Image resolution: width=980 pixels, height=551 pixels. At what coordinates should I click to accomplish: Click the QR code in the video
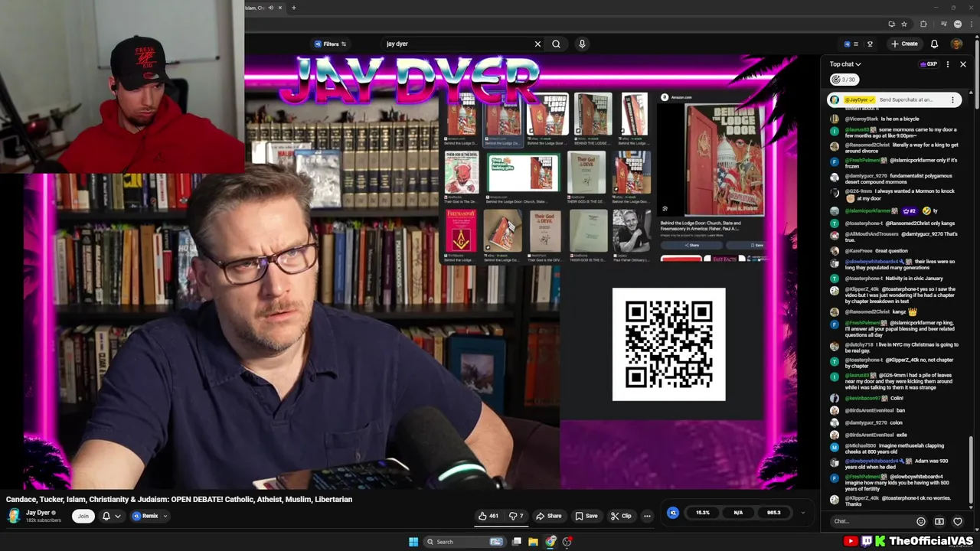click(x=668, y=344)
